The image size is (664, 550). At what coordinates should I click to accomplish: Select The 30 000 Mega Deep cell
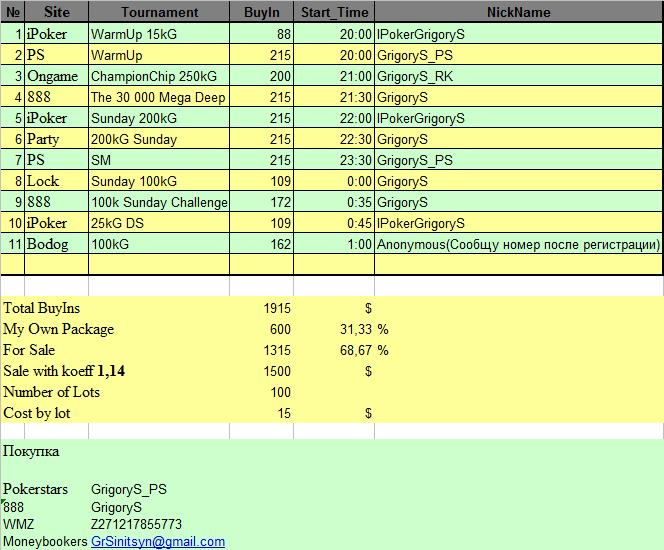click(x=159, y=97)
